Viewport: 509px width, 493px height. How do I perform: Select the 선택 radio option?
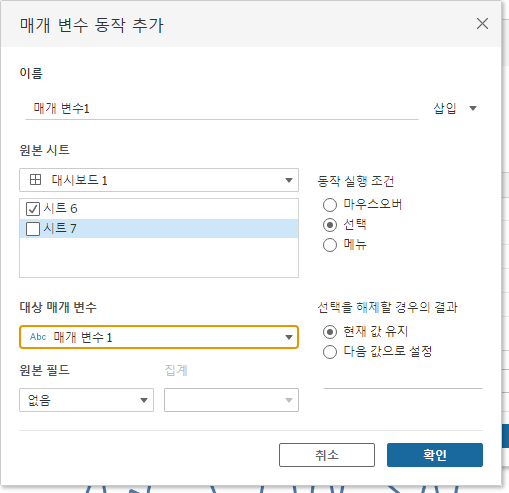330,225
